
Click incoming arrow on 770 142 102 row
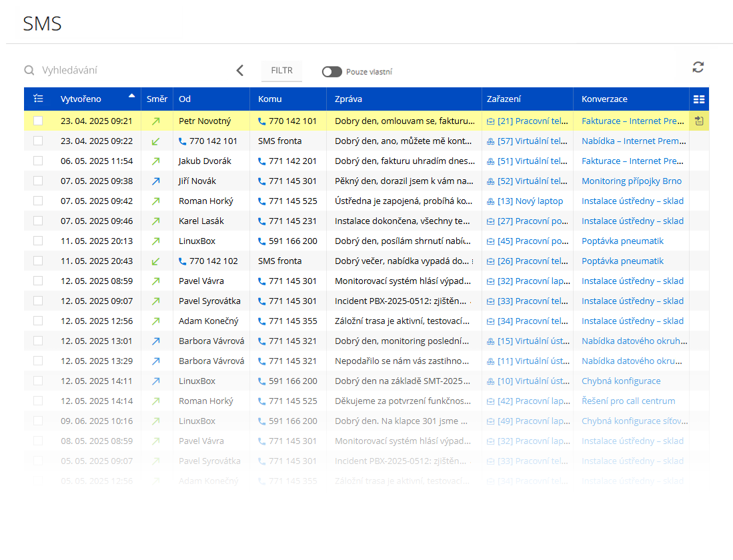point(156,261)
